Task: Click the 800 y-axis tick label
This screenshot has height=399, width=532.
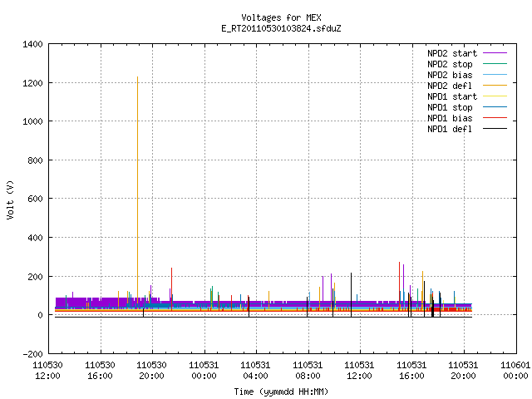Action: (35, 160)
